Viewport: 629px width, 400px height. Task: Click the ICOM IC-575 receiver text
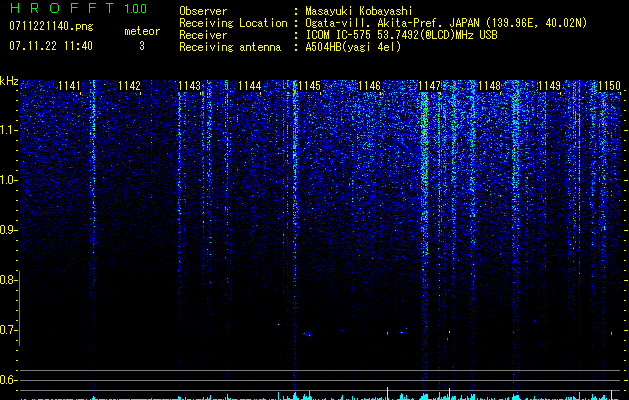coord(401,35)
